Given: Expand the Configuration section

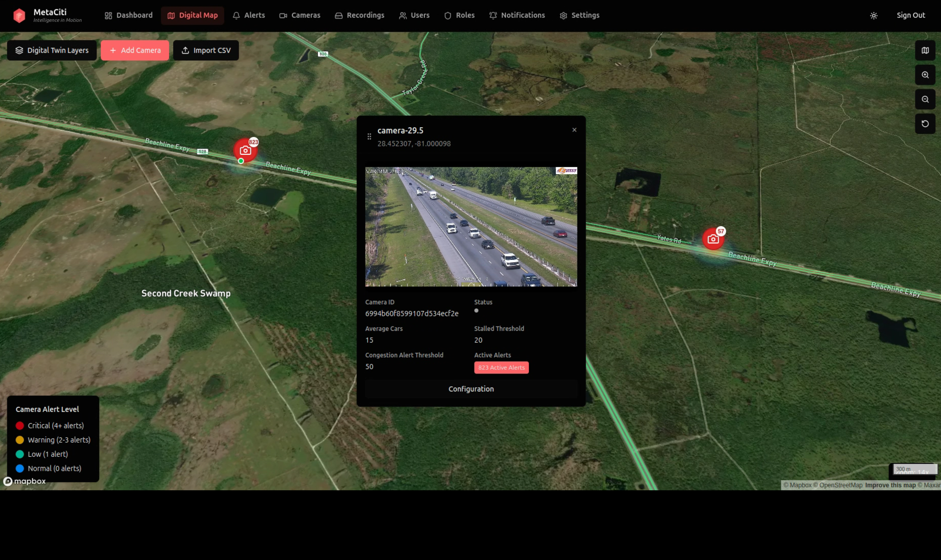Looking at the screenshot, I should 470,389.
